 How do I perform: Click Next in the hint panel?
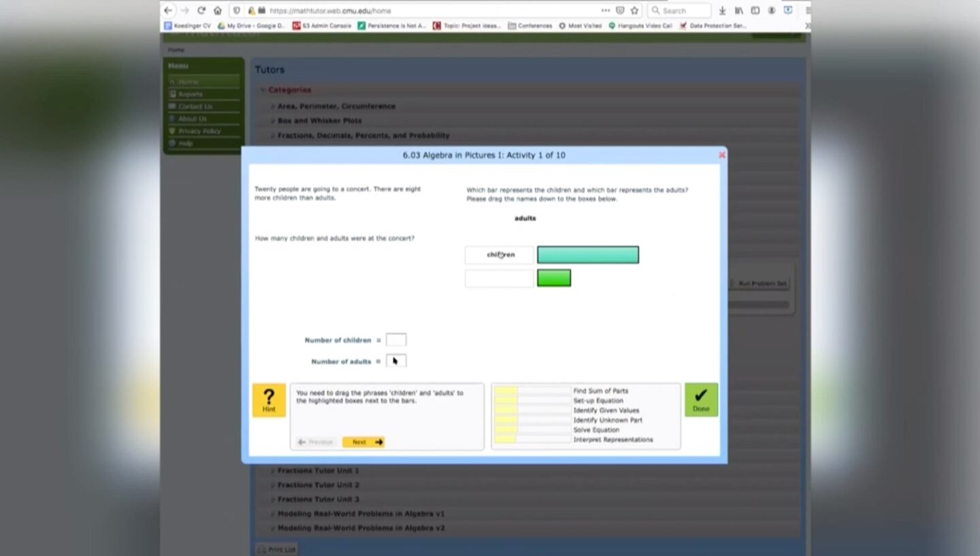coord(363,442)
